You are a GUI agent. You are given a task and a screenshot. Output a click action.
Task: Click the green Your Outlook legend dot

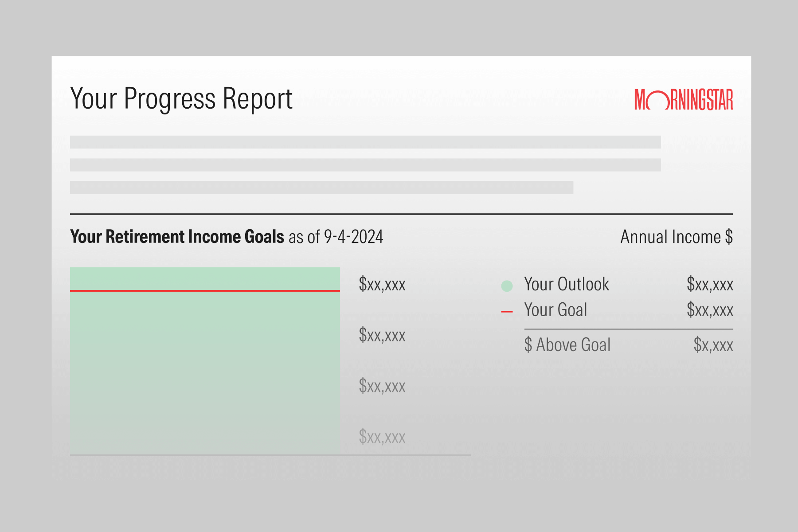click(x=507, y=286)
